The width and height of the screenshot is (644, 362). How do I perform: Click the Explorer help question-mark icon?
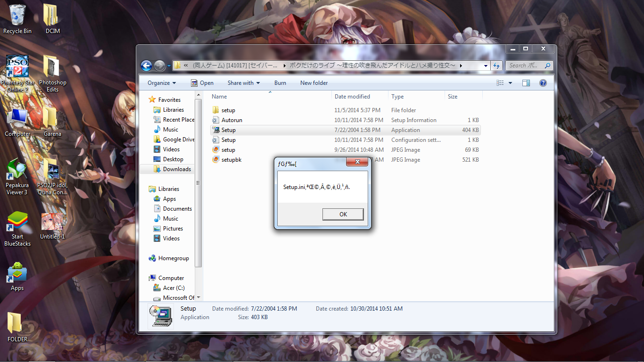543,83
